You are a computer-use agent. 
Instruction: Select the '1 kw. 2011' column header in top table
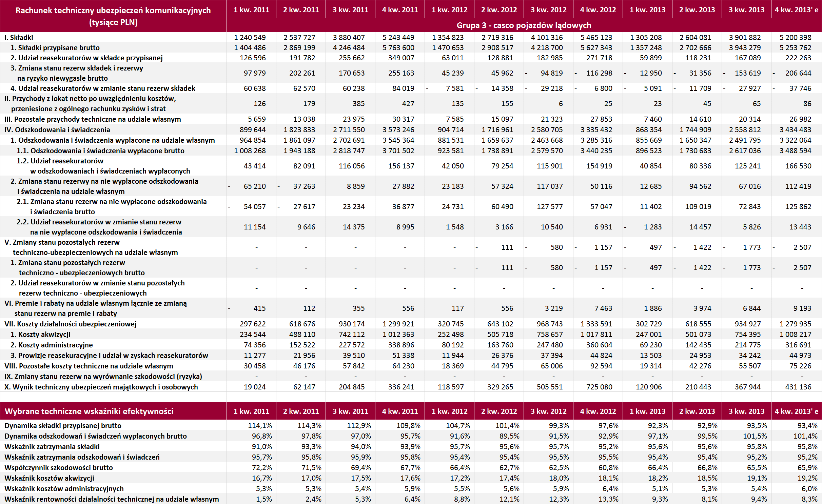point(251,9)
